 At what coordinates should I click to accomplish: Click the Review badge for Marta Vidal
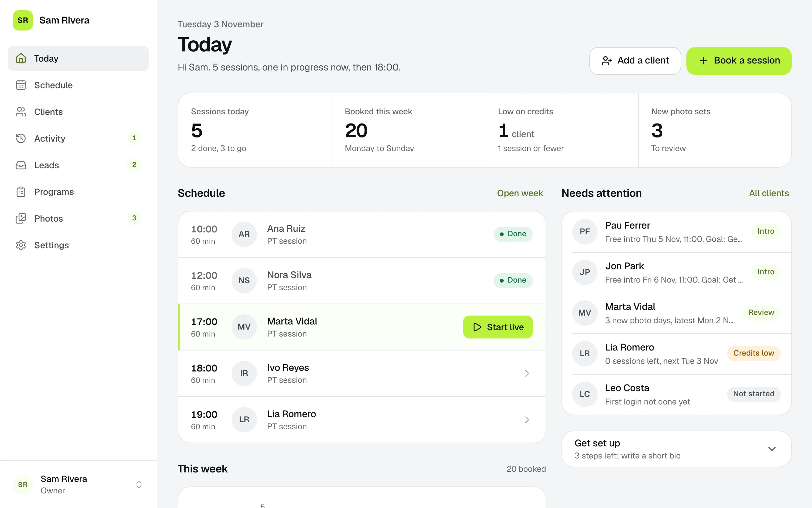click(761, 312)
